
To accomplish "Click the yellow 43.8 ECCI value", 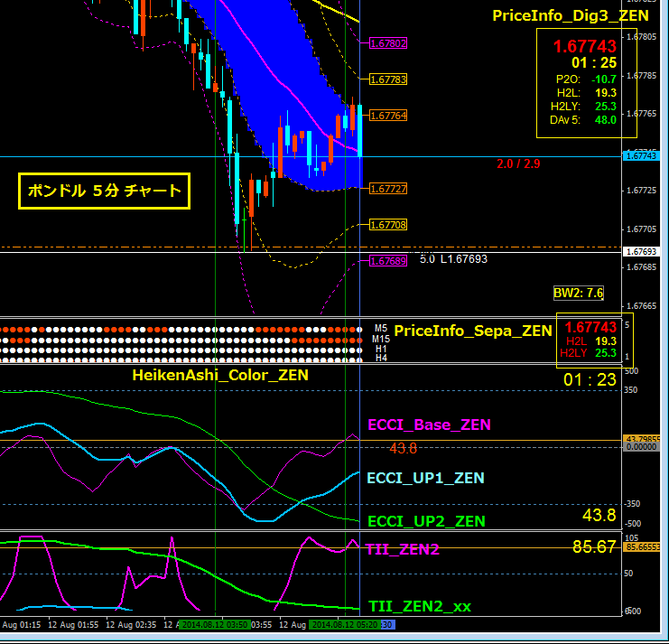I will 599,515.
